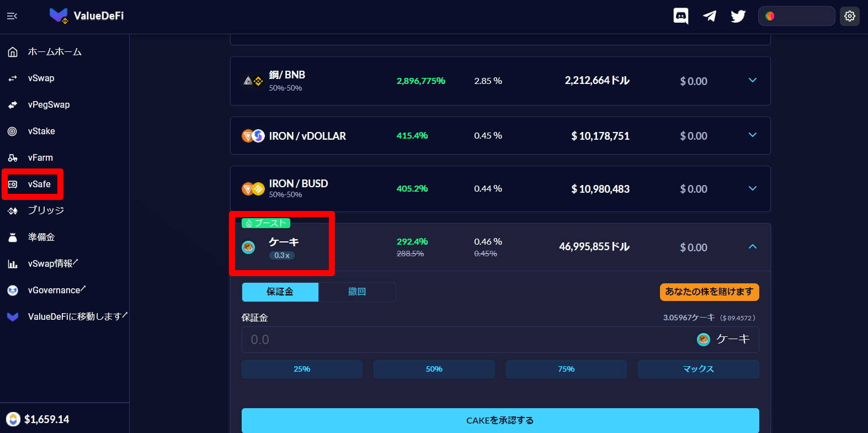Click the $1,659.14 token price
The image size is (868, 433).
(x=47, y=419)
